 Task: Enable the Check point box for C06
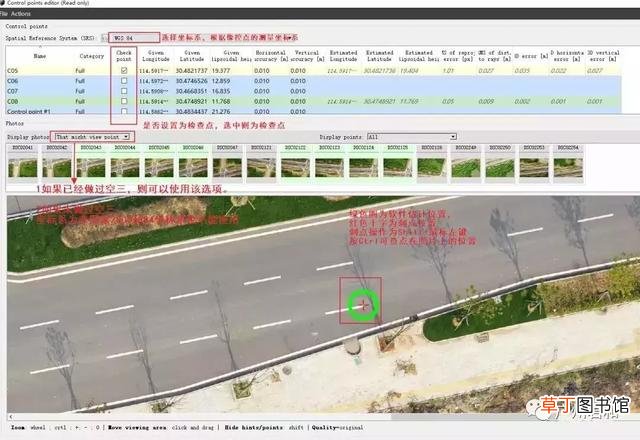coord(124,81)
